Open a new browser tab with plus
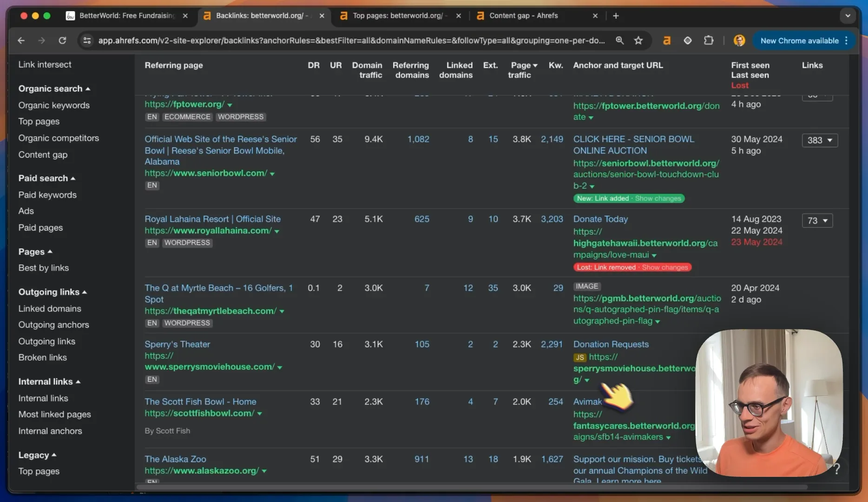Screen dimensions: 868x502 616,16
